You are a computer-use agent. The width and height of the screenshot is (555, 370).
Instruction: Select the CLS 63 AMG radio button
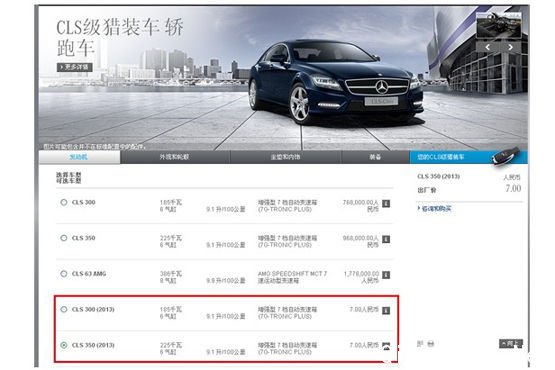64,274
